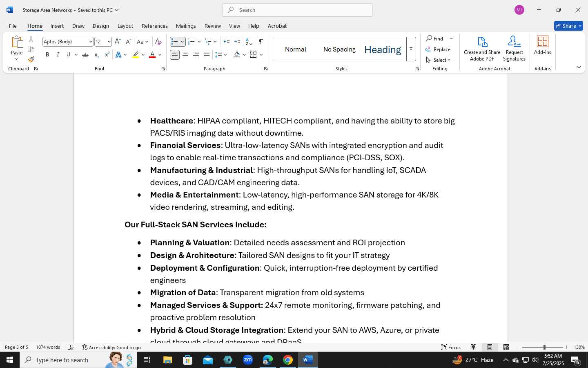The image size is (588, 368).
Task: Apply strikethrough formatting
Action: [85, 55]
